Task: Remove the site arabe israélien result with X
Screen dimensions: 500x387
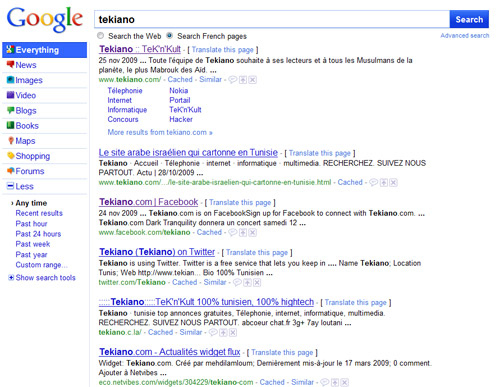Action: pyautogui.click(x=394, y=182)
